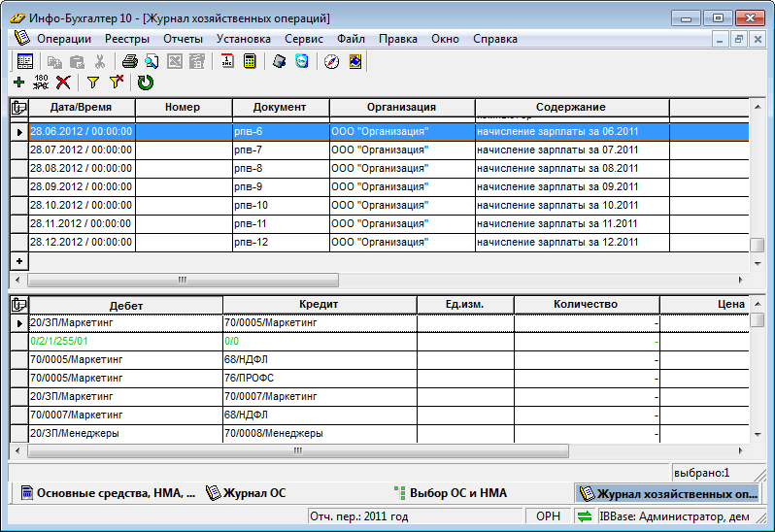This screenshot has height=532, width=775.
Task: Select green entry 0/2/1/255/01
Action: [125, 342]
